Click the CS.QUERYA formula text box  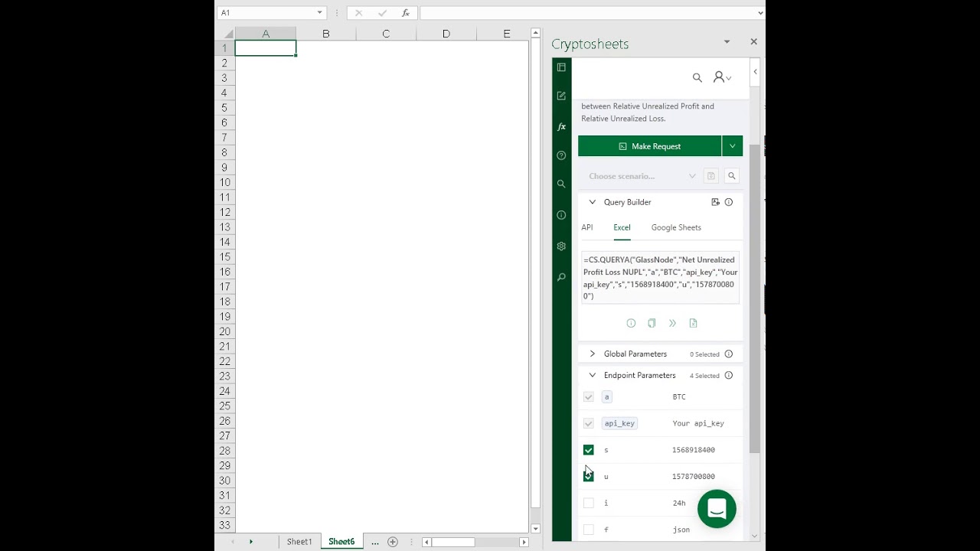(660, 278)
